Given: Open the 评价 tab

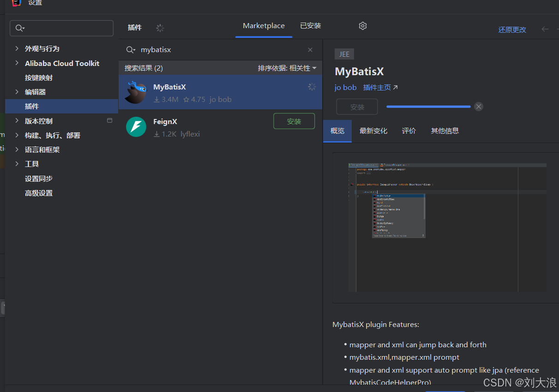Looking at the screenshot, I should [409, 131].
